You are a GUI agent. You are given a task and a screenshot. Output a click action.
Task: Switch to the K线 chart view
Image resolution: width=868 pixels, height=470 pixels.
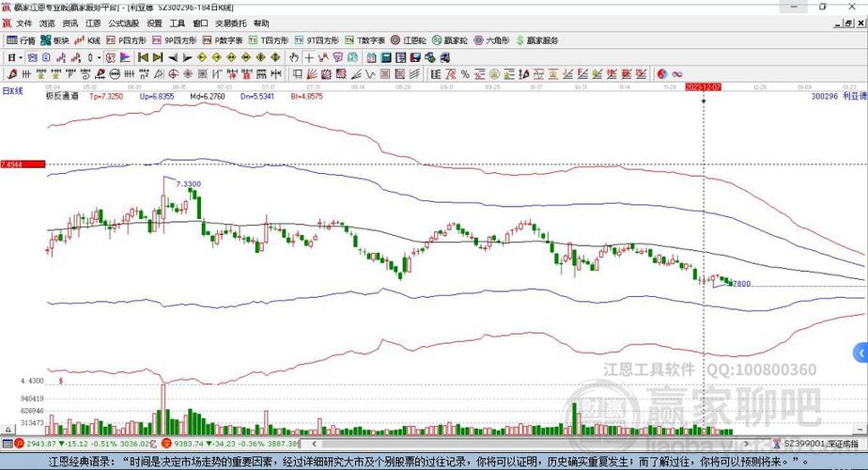[87, 40]
